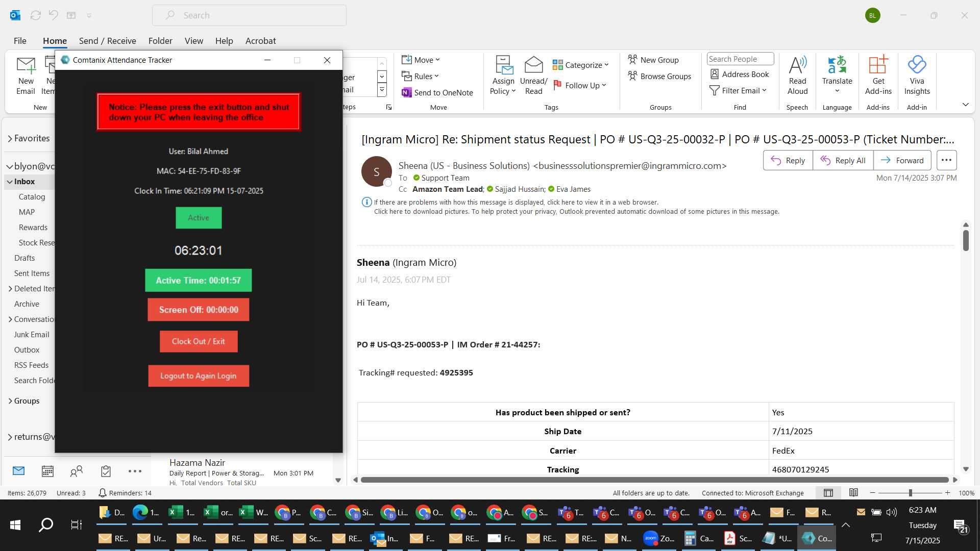Collapse the ribbon with chevron
The height and width of the screenshot is (551, 980).
(x=965, y=105)
